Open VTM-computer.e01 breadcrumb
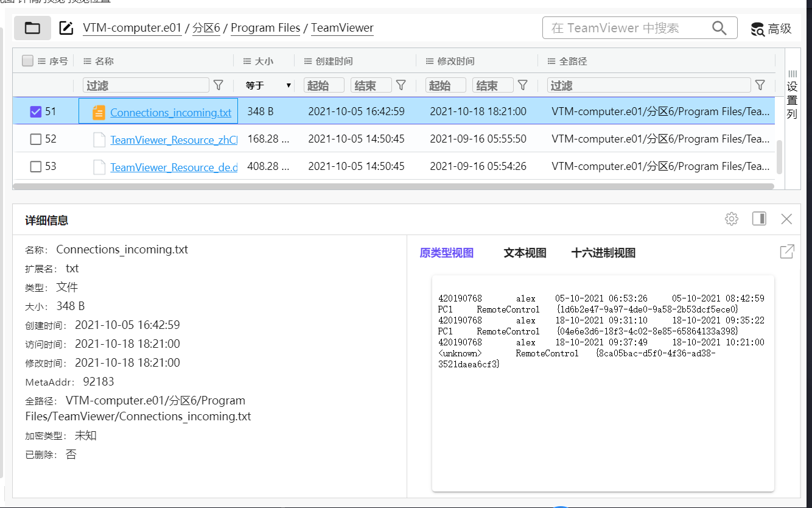Screen dimensions: 812x508 click(132, 28)
